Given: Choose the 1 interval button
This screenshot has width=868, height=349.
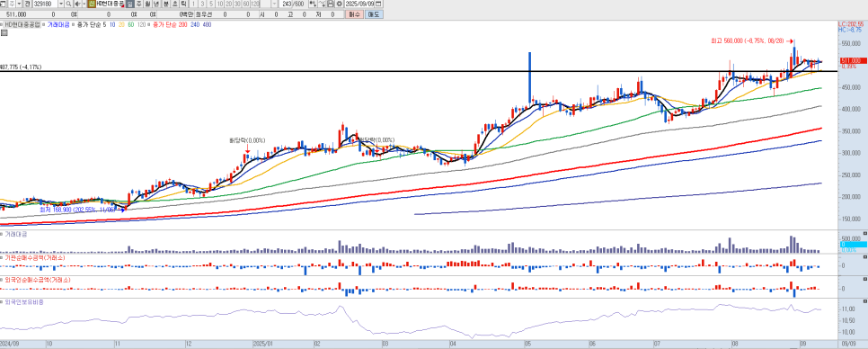Looking at the screenshot, I should (x=193, y=4).
